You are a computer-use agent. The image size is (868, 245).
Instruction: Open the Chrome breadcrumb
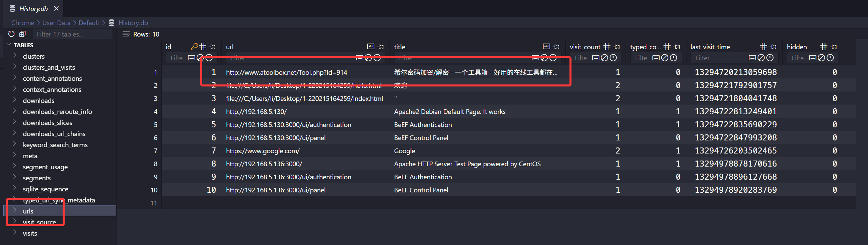point(22,22)
